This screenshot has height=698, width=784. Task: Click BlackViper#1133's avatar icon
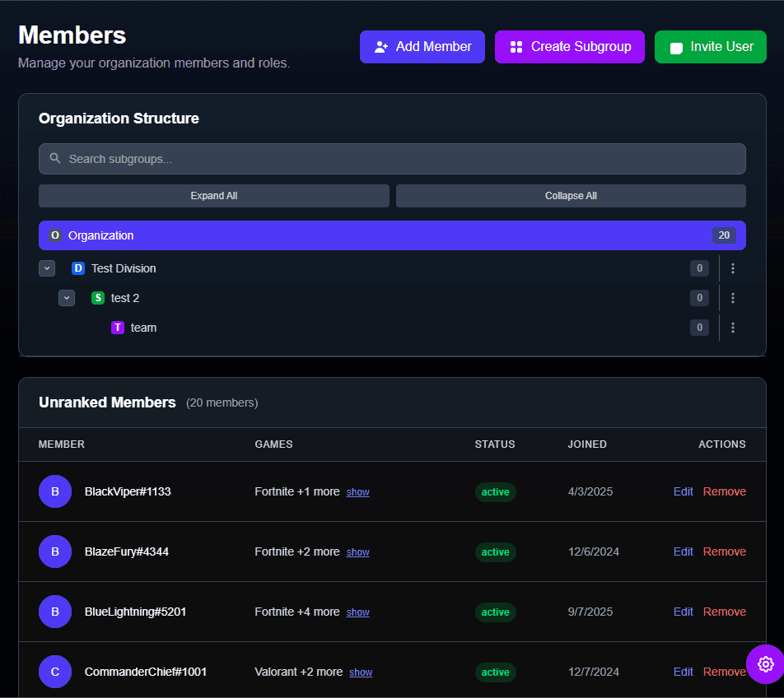(55, 491)
